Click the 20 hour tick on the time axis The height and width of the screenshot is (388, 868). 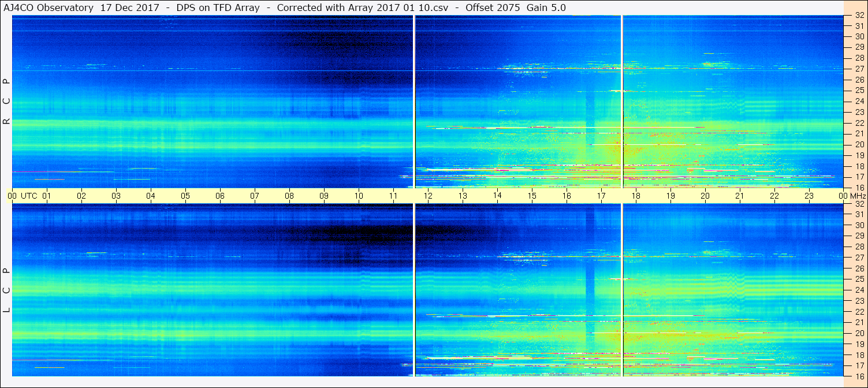pyautogui.click(x=705, y=196)
